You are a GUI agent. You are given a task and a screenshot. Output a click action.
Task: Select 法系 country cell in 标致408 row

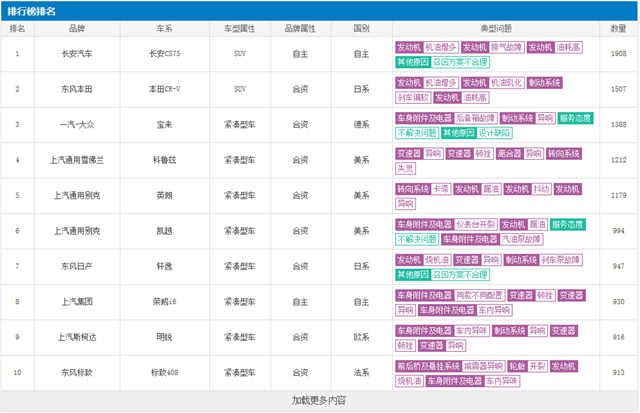(x=362, y=373)
